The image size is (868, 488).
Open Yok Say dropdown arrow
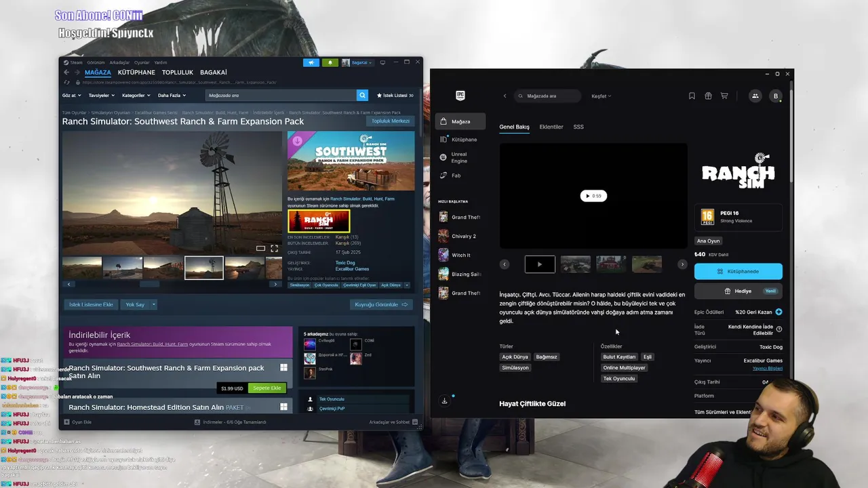tap(154, 304)
